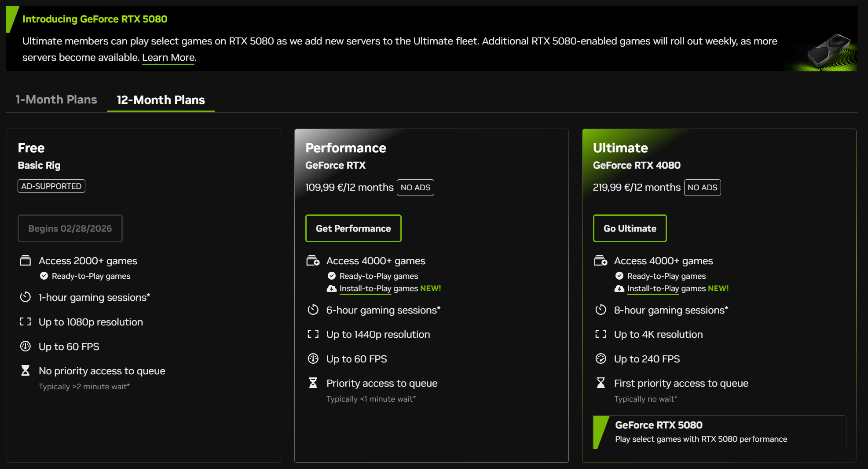Click the checkmark icon beside Ultimate Ready-to-Play games
Screen dimensions: 868x469
619,276
